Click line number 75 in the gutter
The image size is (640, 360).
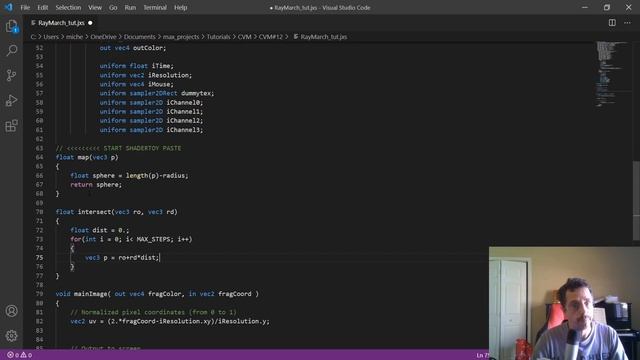tap(39, 258)
